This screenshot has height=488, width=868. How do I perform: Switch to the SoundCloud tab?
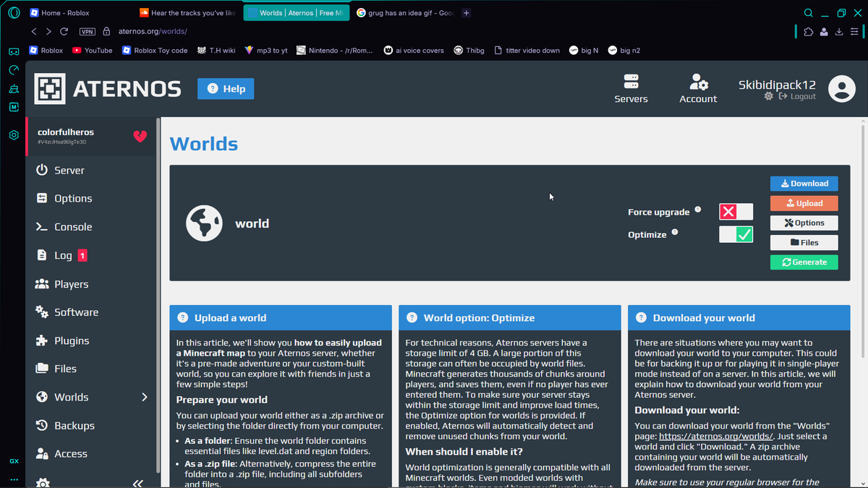188,13
